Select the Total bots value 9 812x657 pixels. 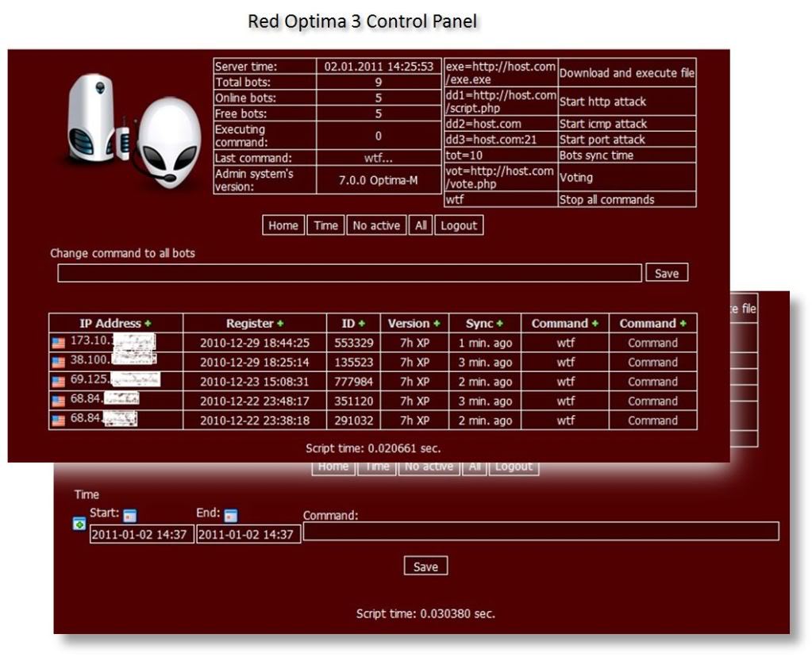point(379,82)
